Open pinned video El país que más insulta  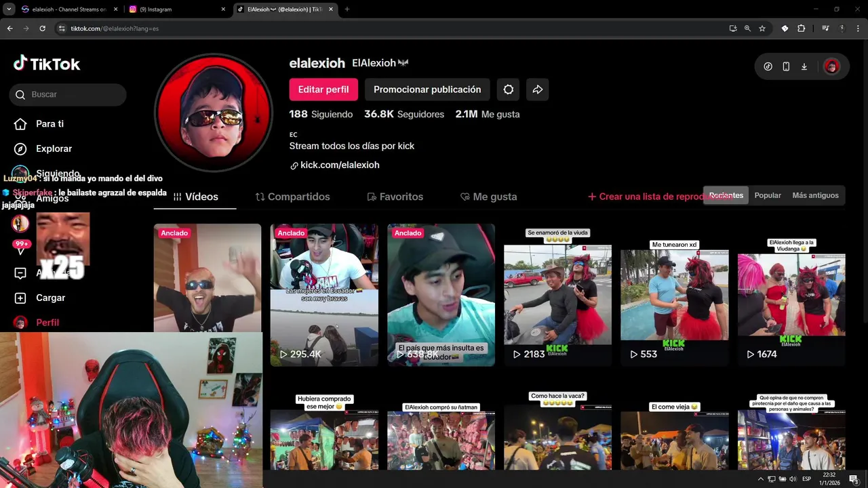coord(441,295)
